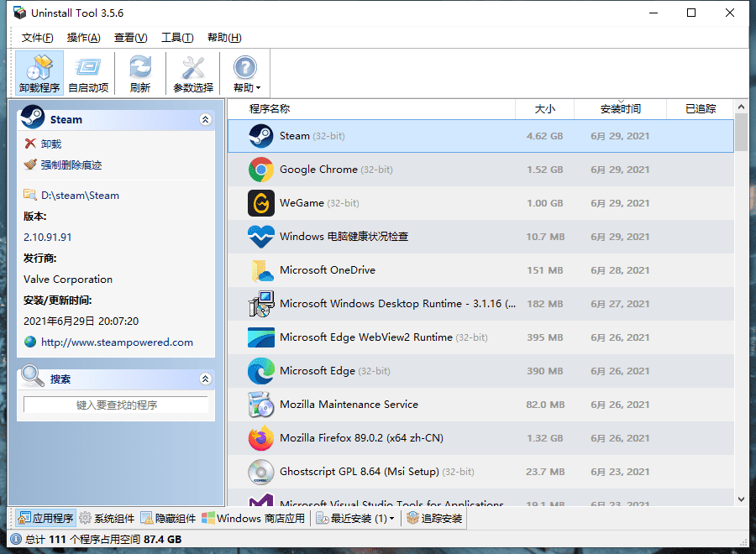Switch to the 隐藏组件 hidden components tab
756x554 pixels.
168,519
